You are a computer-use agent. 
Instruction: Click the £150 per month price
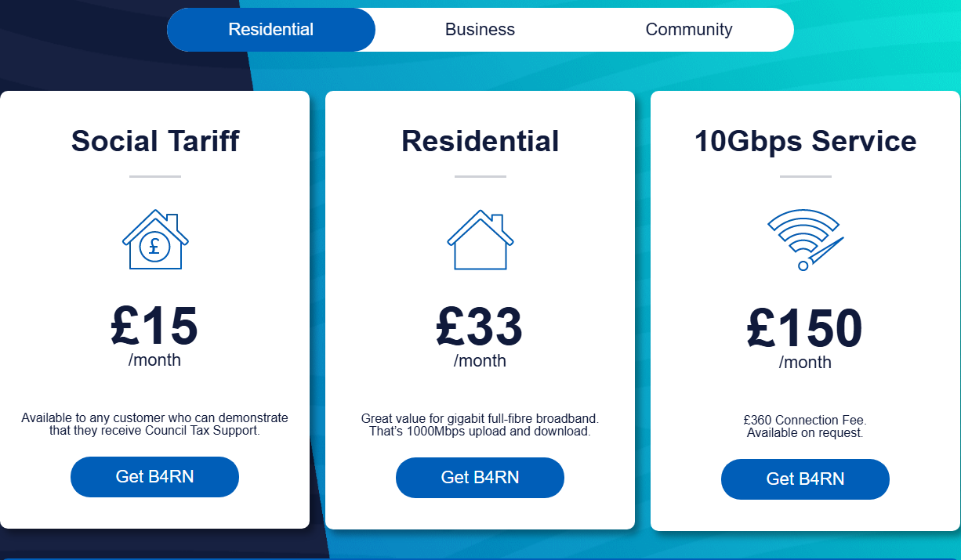coord(805,337)
